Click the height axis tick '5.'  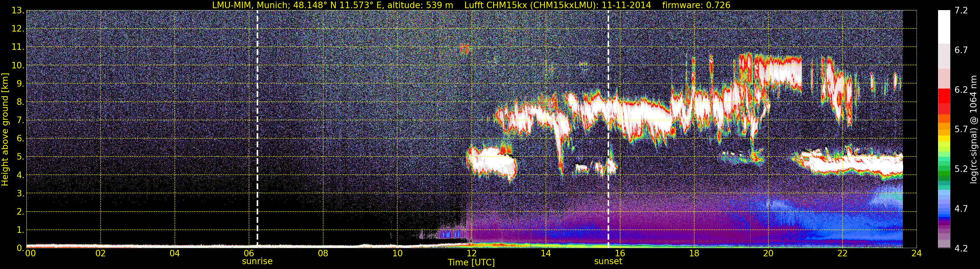[x=20, y=157]
